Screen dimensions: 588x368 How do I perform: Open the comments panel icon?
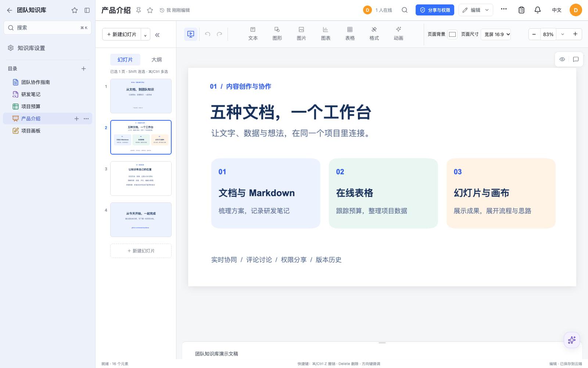point(576,59)
